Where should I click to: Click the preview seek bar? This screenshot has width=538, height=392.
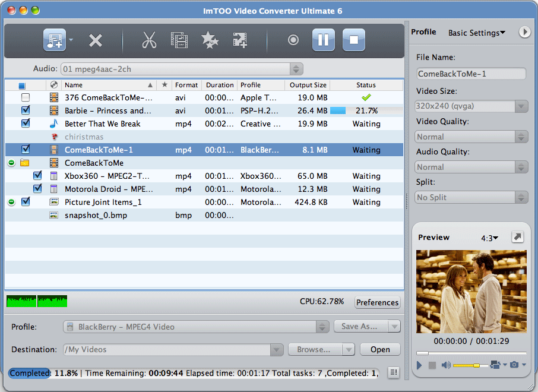coord(471,353)
